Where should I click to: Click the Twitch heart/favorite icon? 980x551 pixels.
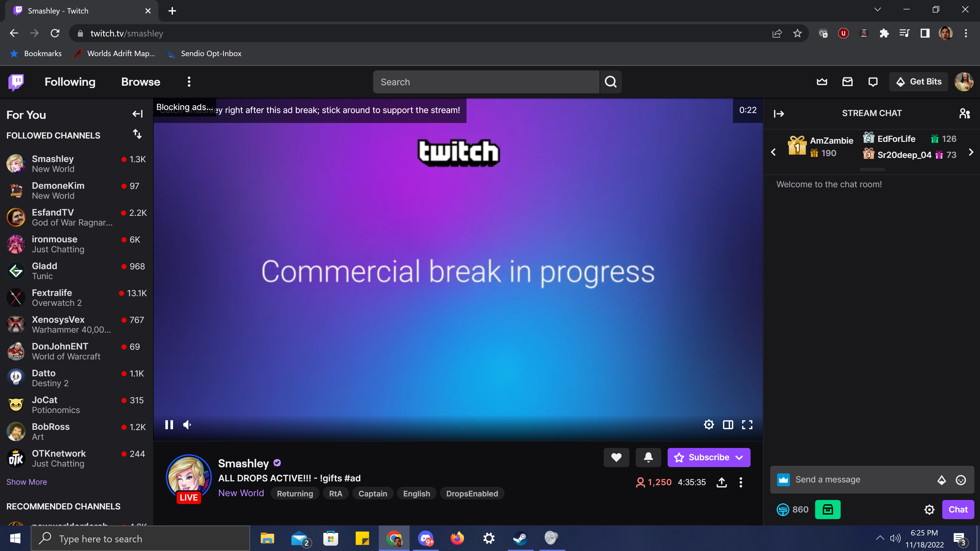click(x=615, y=457)
